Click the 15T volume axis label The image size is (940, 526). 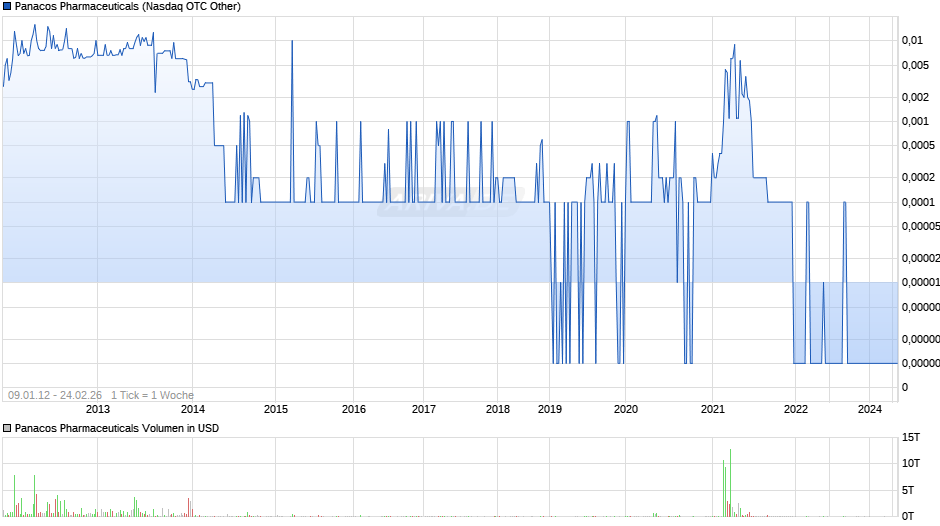point(911,437)
